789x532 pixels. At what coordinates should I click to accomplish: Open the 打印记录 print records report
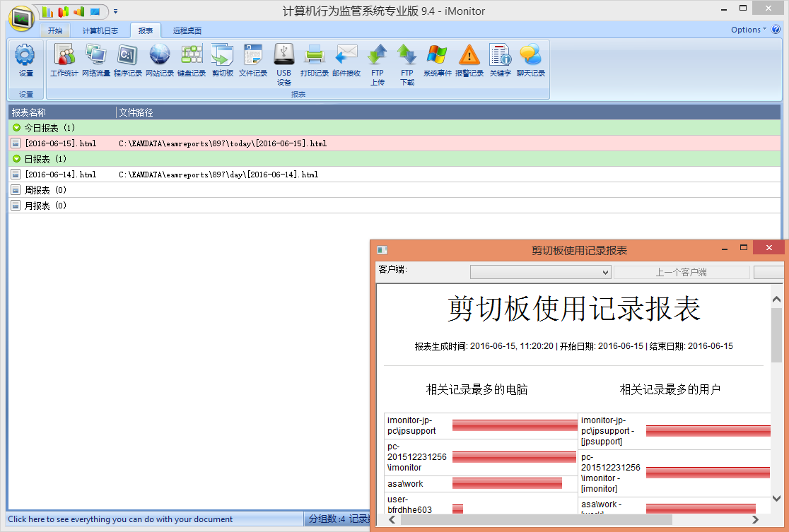pos(314,60)
